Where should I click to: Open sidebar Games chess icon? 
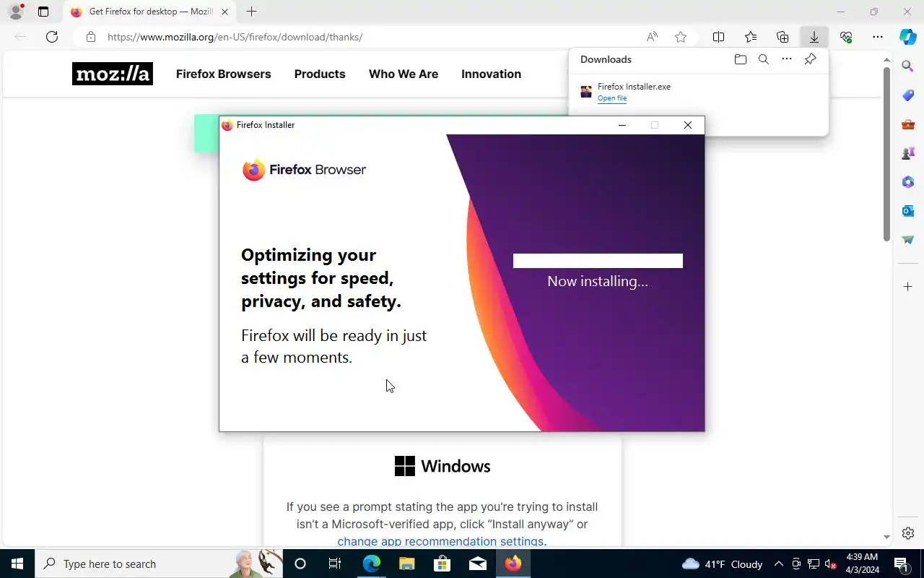[x=908, y=153]
